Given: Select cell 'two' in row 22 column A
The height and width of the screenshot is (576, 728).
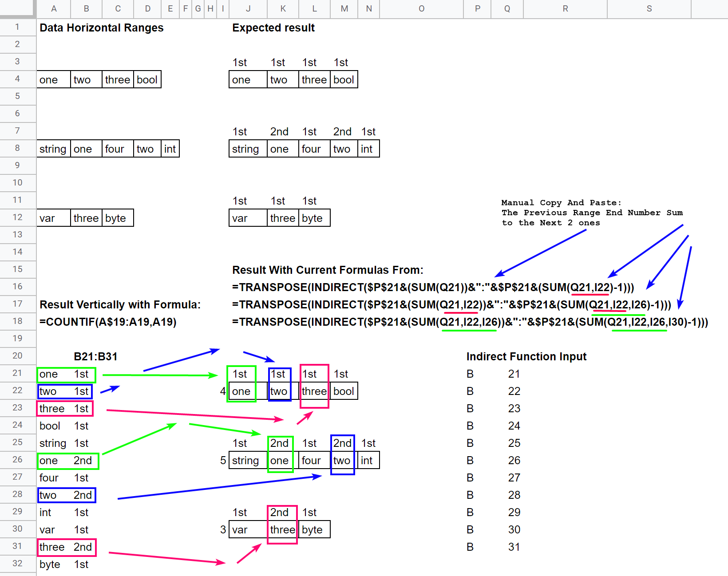Looking at the screenshot, I should [54, 391].
